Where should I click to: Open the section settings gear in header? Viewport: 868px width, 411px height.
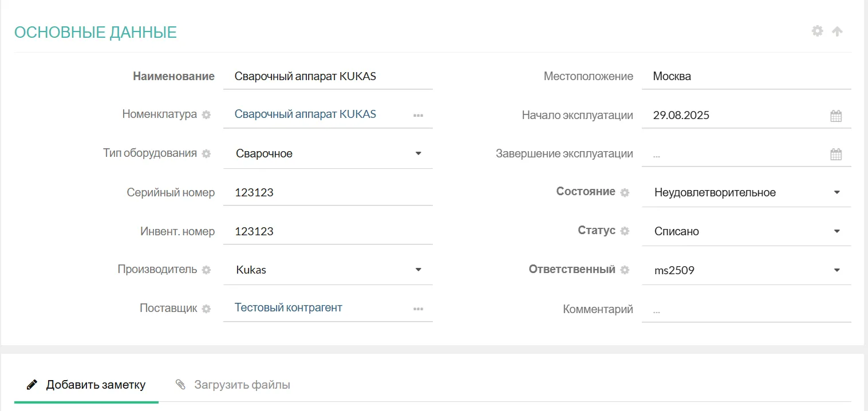817,31
